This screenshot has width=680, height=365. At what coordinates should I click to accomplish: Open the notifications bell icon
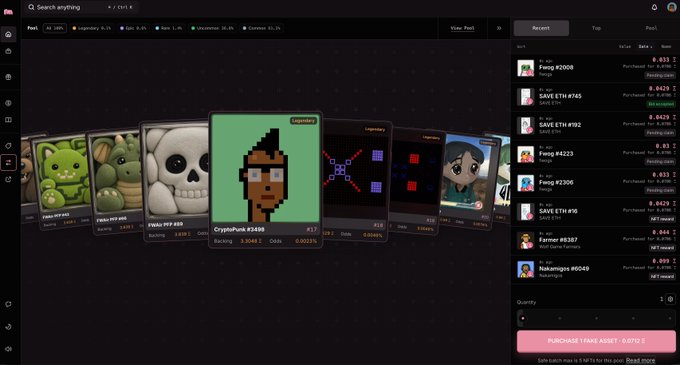point(654,7)
